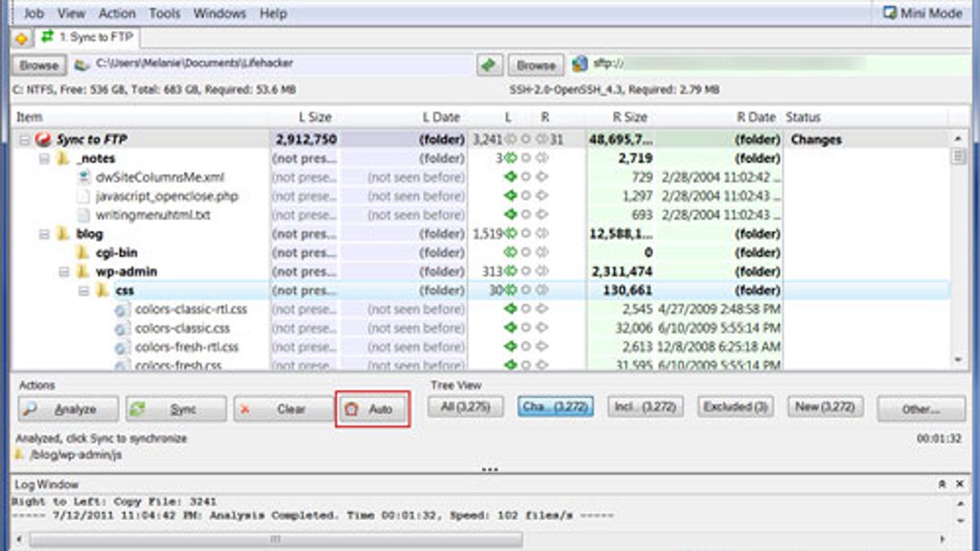Open the Other... tree view options
This screenshot has width=980, height=551.
(x=920, y=409)
